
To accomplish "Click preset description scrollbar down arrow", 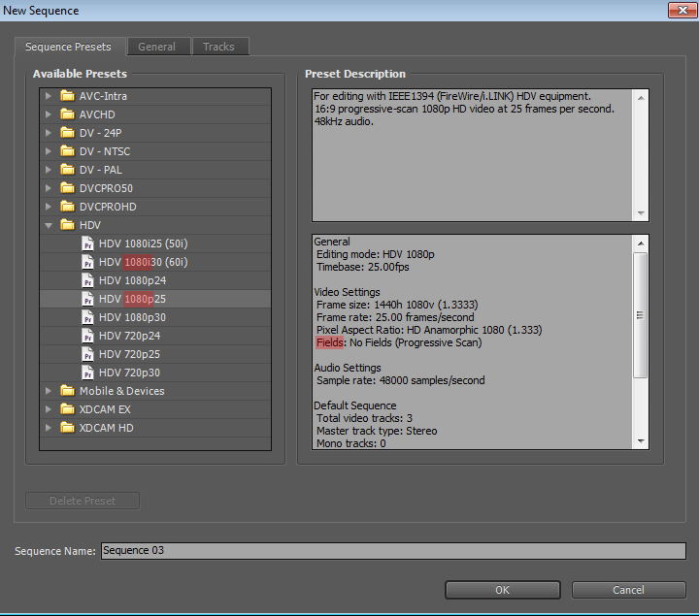I will (641, 213).
